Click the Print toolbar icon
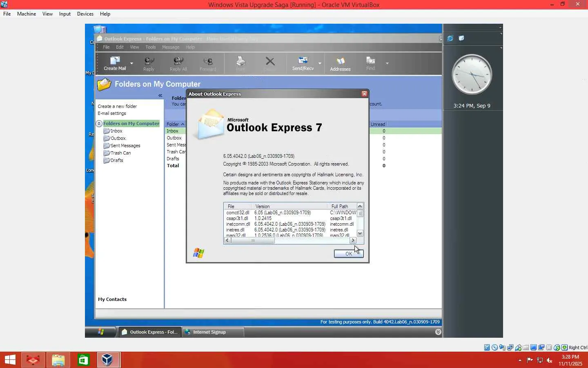This screenshot has width=588, height=368. [x=241, y=61]
